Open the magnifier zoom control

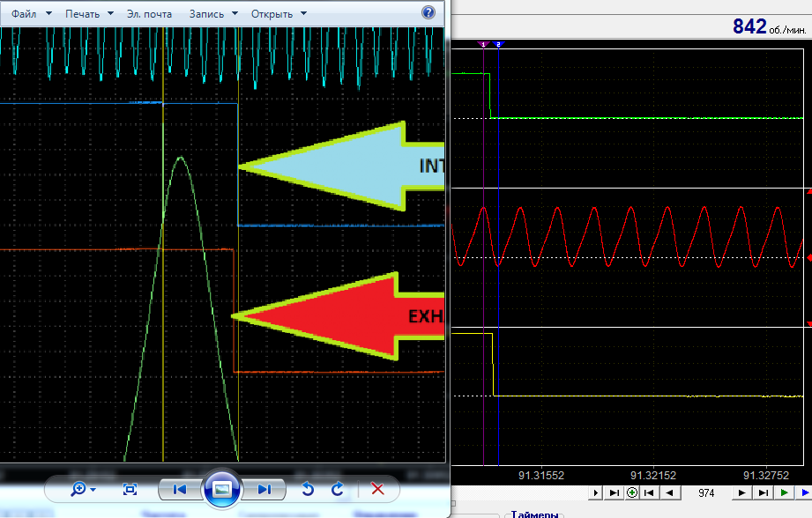pos(83,489)
